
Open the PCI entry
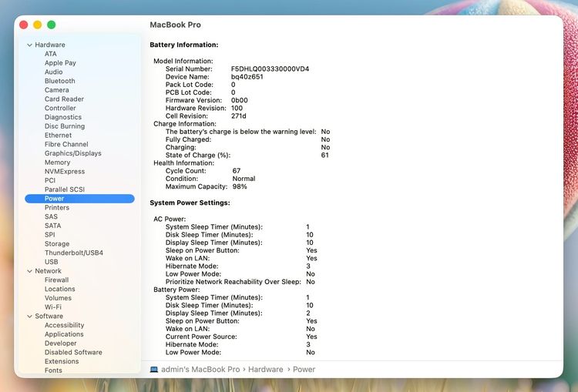pyautogui.click(x=50, y=180)
